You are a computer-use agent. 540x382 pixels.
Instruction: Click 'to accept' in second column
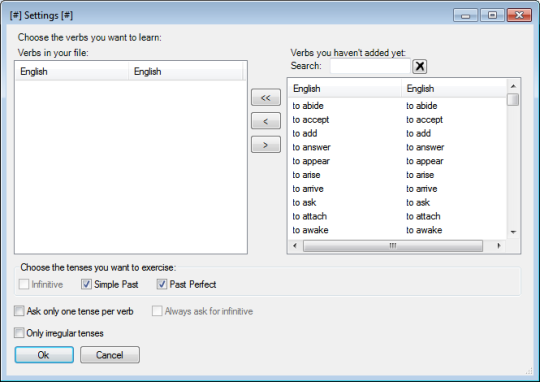(424, 120)
